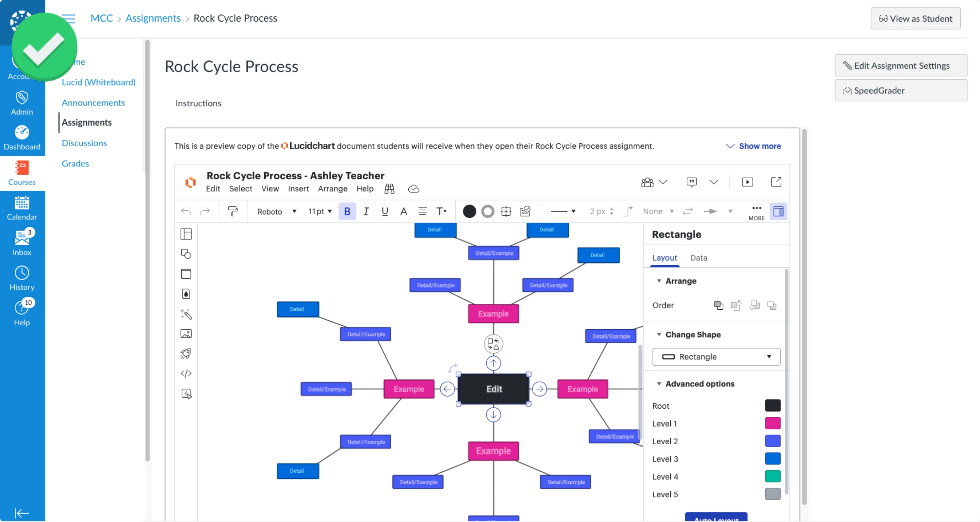Click the Level 4 teal color swatch

772,476
